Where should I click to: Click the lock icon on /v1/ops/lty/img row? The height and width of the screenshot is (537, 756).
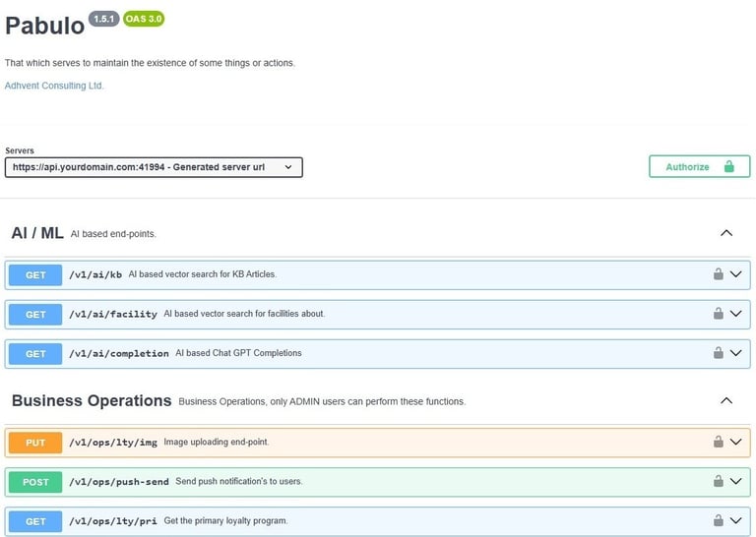click(x=718, y=442)
